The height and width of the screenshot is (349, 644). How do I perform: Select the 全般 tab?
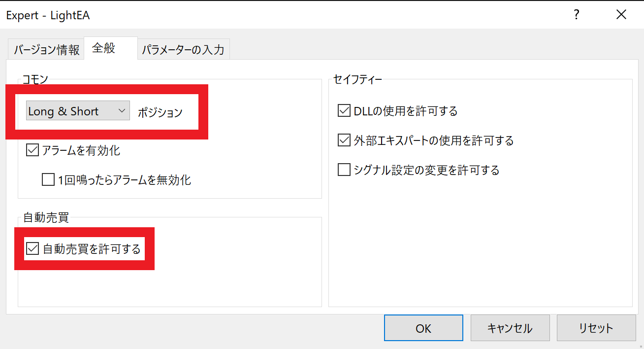point(103,48)
